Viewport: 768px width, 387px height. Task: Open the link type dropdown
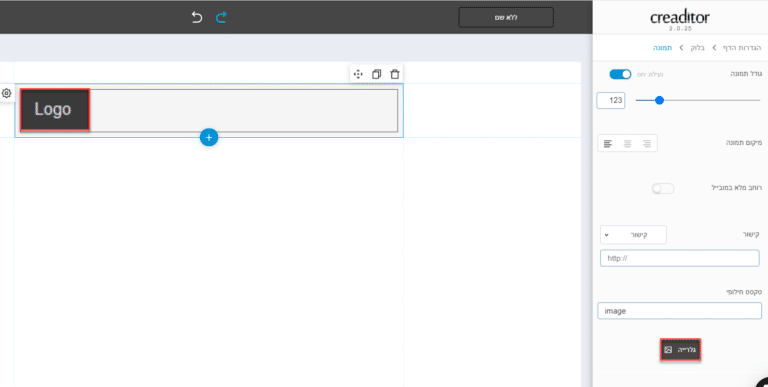[x=633, y=235]
